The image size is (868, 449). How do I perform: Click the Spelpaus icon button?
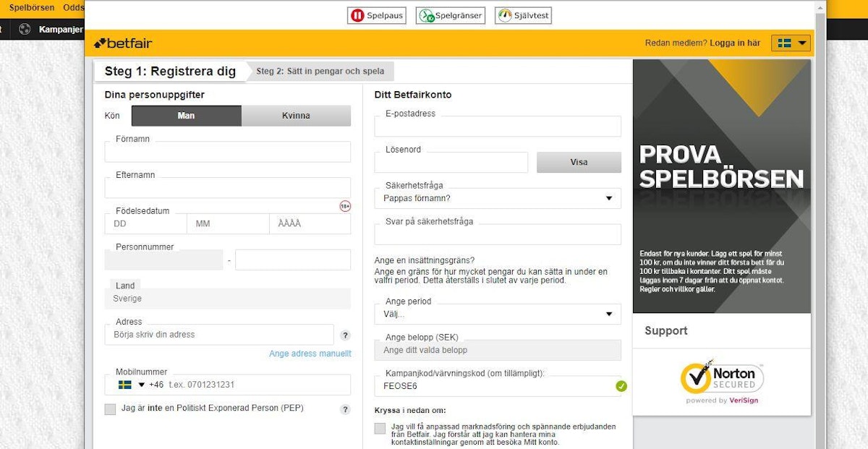click(x=376, y=15)
